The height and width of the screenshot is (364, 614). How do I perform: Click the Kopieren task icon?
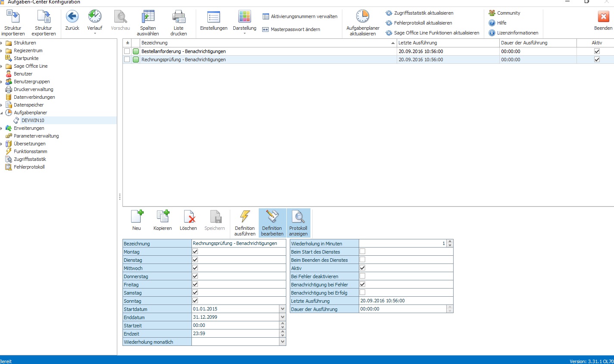[163, 217]
